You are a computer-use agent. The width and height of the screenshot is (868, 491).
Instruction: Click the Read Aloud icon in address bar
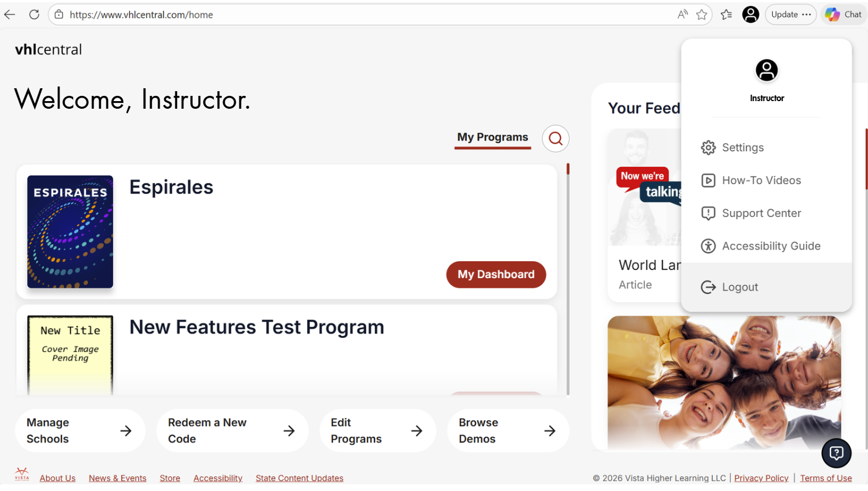point(682,15)
